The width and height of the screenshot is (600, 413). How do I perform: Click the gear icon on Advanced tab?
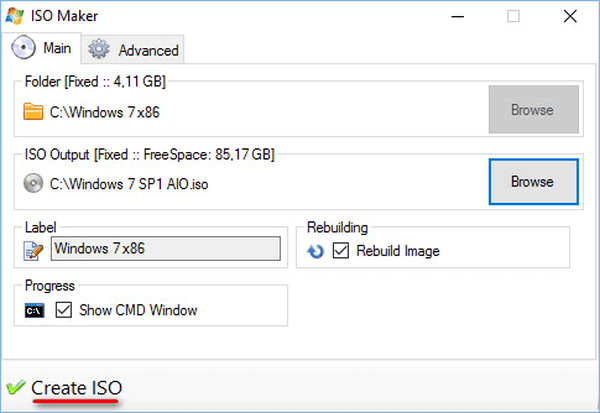click(99, 49)
